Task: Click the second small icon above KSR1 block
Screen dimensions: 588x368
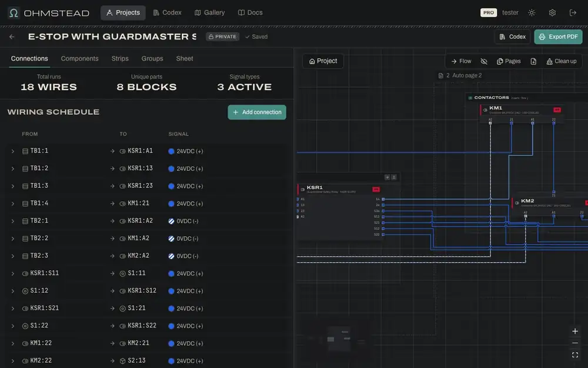Action: pos(394,177)
